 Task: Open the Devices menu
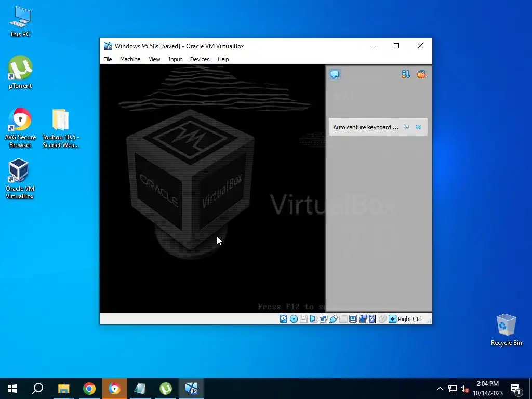click(x=199, y=59)
